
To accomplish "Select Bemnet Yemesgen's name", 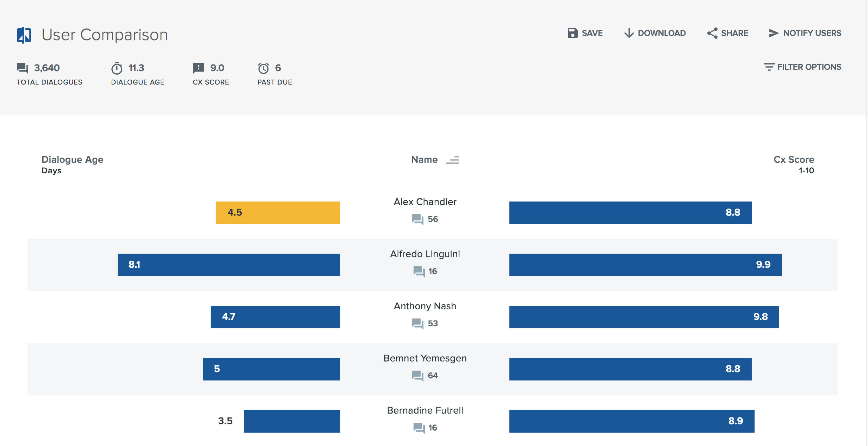I will 425,358.
